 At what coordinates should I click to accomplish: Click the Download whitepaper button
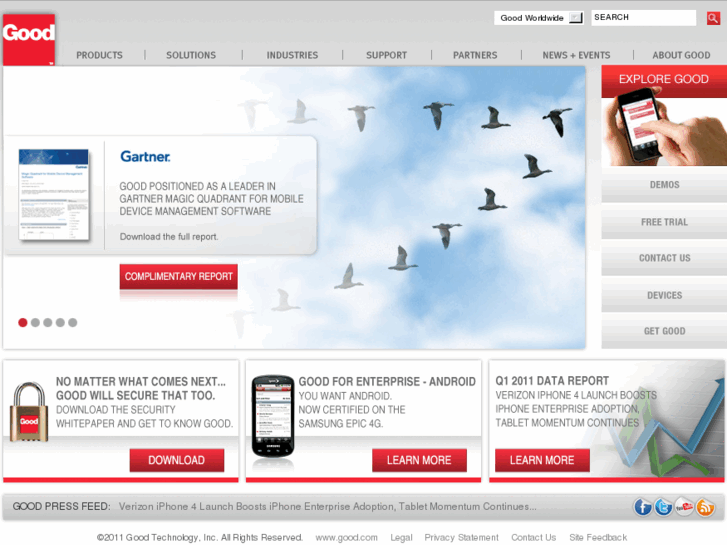(x=177, y=460)
